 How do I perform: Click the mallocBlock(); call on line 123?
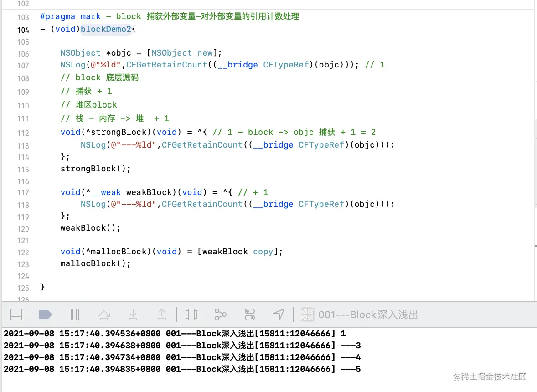point(96,263)
